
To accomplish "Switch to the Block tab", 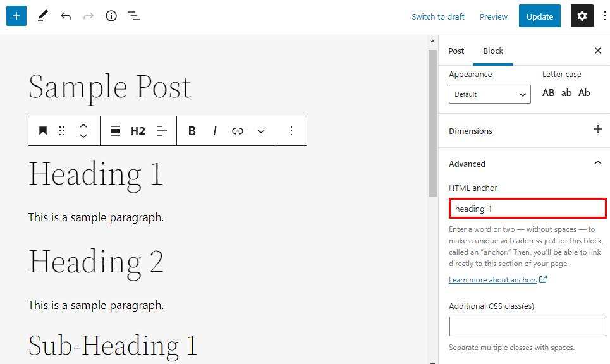I will pyautogui.click(x=493, y=51).
